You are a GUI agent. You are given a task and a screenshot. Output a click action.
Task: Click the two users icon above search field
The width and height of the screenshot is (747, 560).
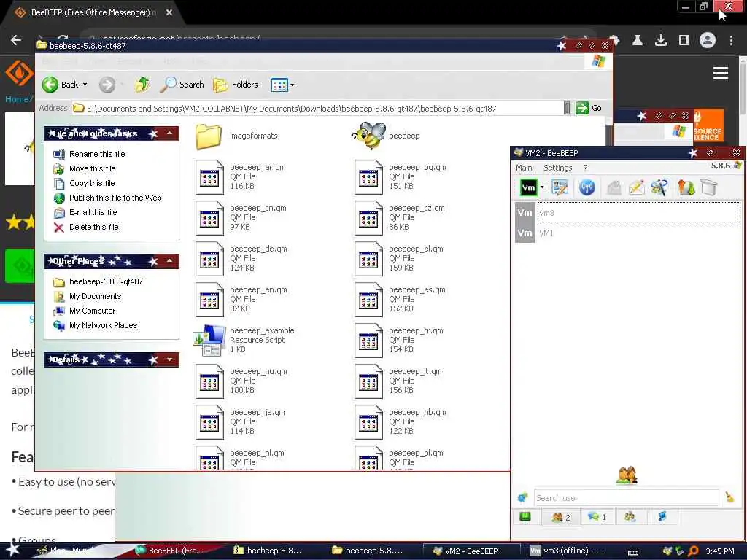pos(627,474)
